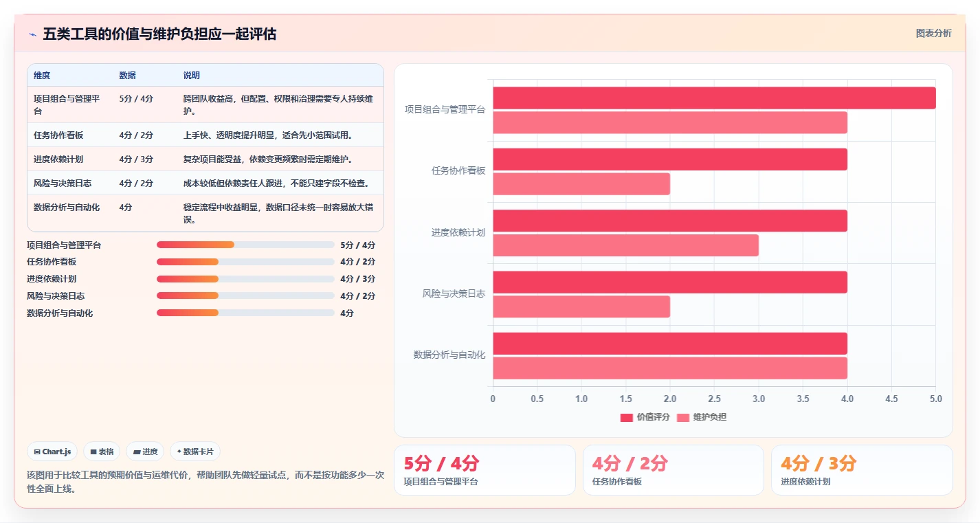
Task: Click the 进度依赖计划 y-axis label in chart
Action: click(x=458, y=233)
